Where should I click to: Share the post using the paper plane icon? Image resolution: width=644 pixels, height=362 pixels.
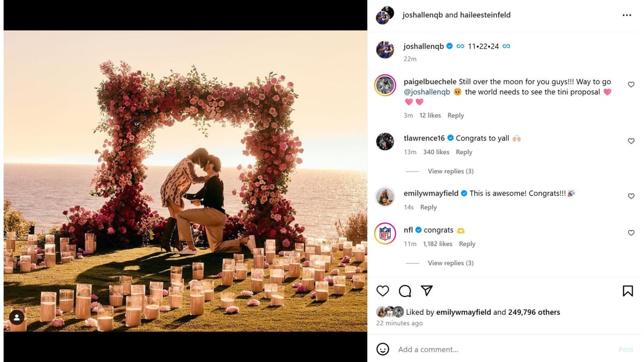[426, 291]
